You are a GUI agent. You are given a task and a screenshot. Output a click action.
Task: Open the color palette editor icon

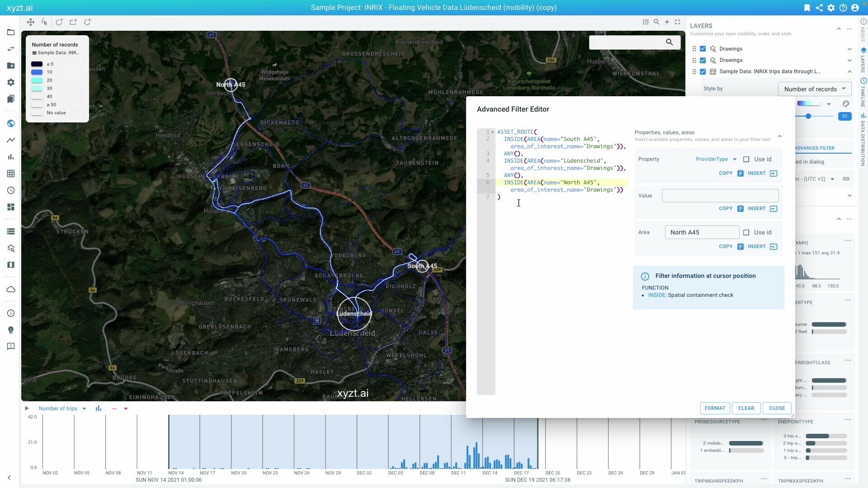click(x=846, y=103)
